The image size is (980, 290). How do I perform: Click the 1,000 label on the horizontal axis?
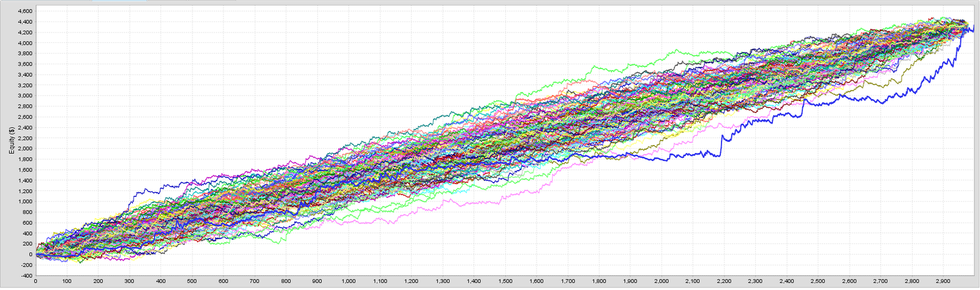(x=349, y=281)
